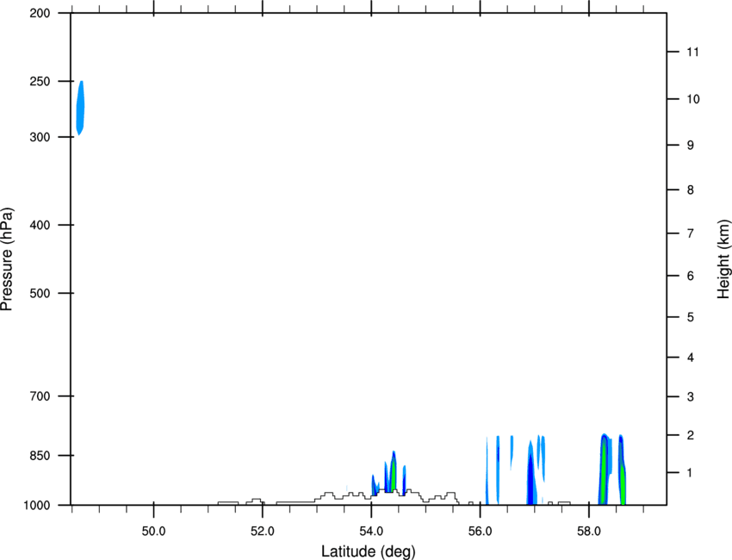
Task: Click the 11 km height tick label
Action: [x=693, y=52]
